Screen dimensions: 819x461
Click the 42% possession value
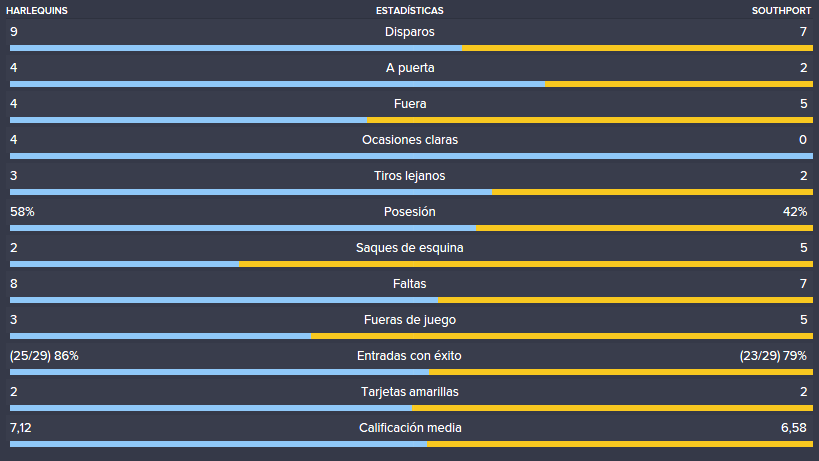click(795, 212)
